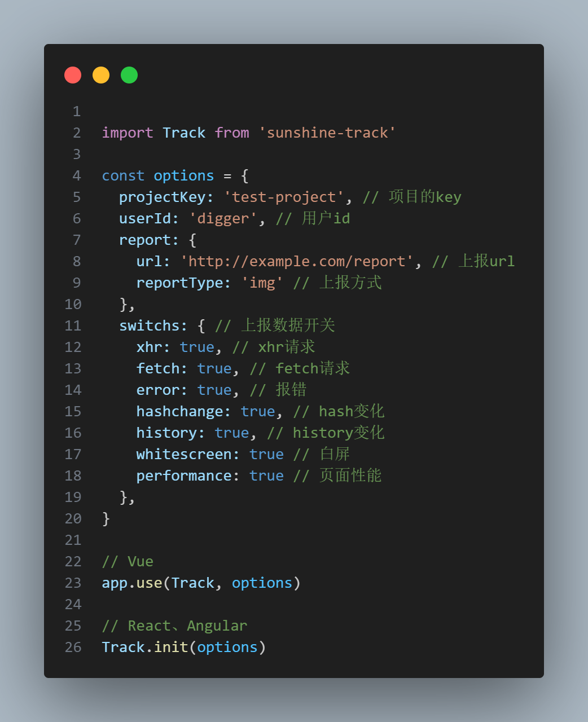
Task: Click the true value after fetch
Action: pyautogui.click(x=214, y=368)
